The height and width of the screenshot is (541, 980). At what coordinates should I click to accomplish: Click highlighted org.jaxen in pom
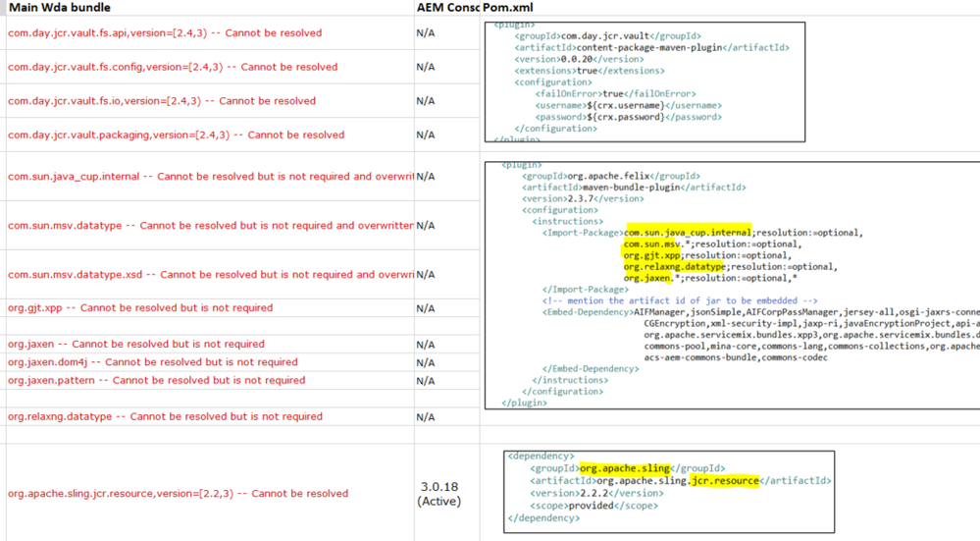(x=646, y=278)
